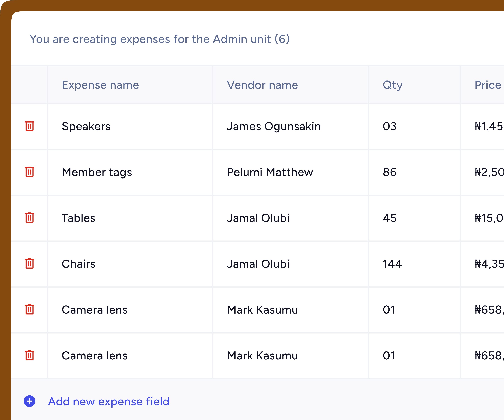
Task: Select the Vendor name column header
Action: [x=262, y=85]
